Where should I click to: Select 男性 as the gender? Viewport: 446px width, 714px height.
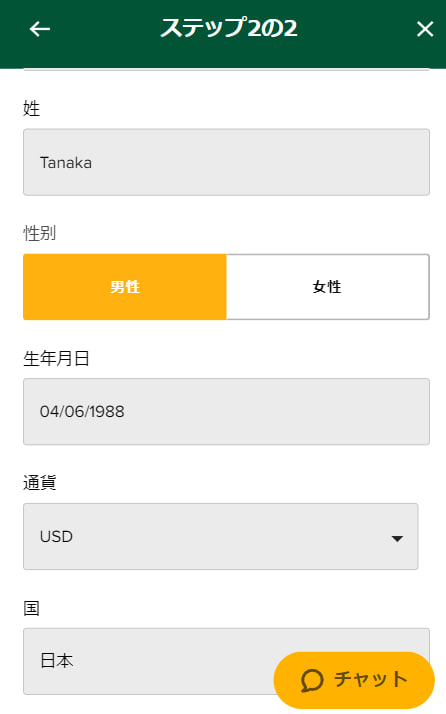pyautogui.click(x=125, y=287)
